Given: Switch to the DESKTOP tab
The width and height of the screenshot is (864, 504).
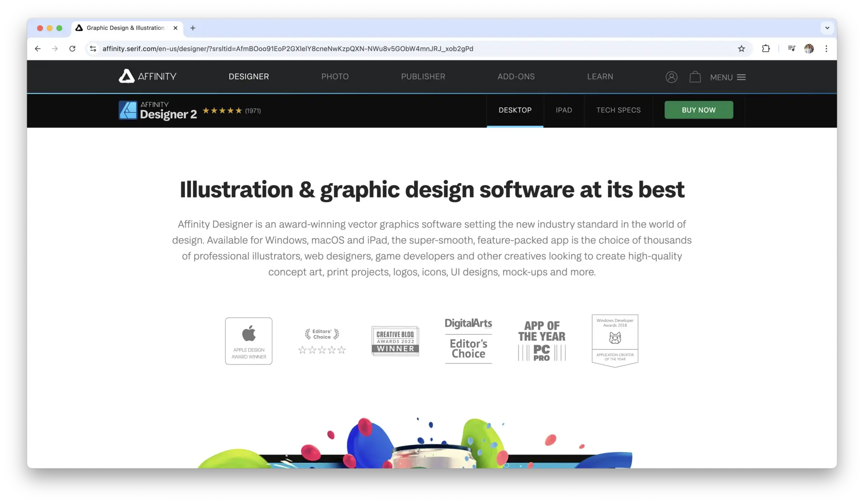Looking at the screenshot, I should [515, 110].
